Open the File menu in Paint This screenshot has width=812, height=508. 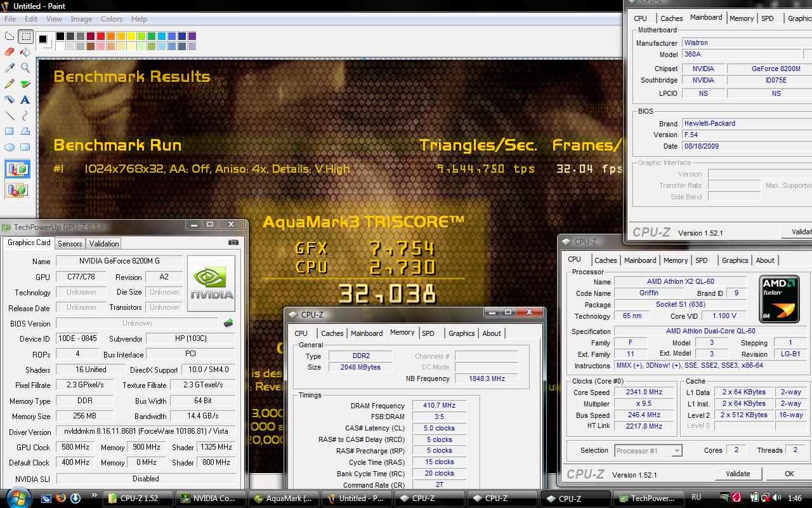(10, 19)
